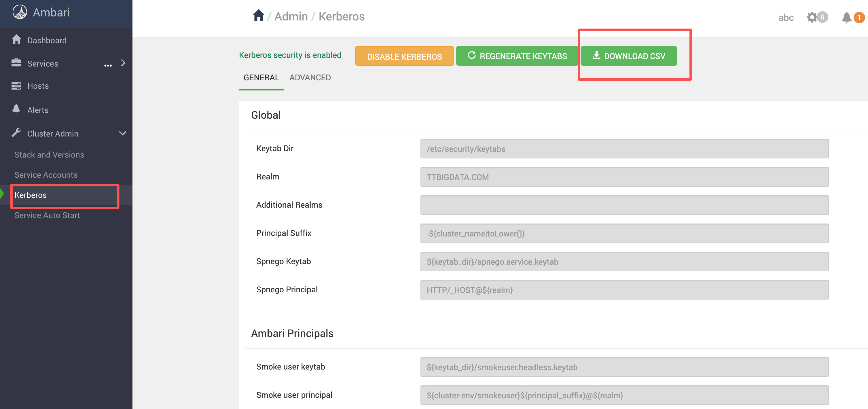868x409 pixels.
Task: Open the Services ellipsis actions menu
Action: point(108,65)
